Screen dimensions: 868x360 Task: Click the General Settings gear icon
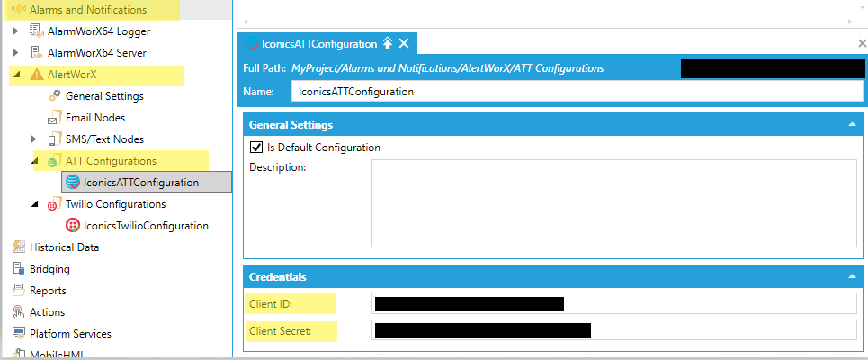tap(54, 96)
